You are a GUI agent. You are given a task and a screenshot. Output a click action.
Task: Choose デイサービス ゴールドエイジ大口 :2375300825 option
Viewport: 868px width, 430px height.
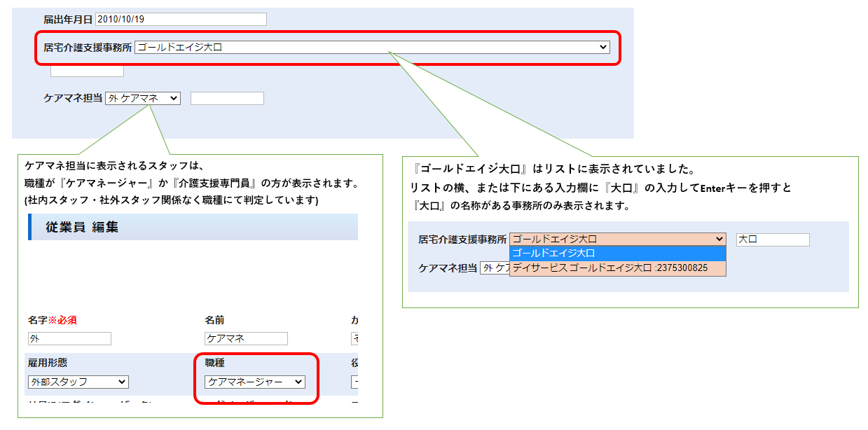[x=617, y=268]
